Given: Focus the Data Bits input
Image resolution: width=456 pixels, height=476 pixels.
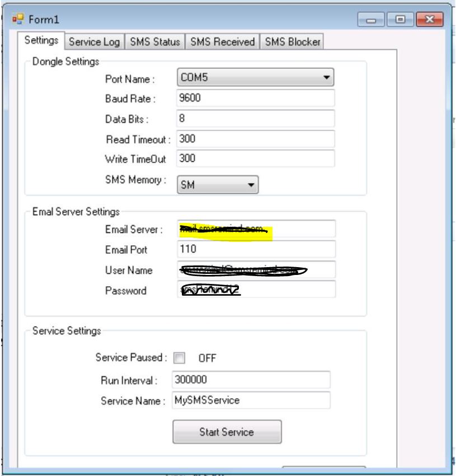Looking at the screenshot, I should (x=255, y=119).
